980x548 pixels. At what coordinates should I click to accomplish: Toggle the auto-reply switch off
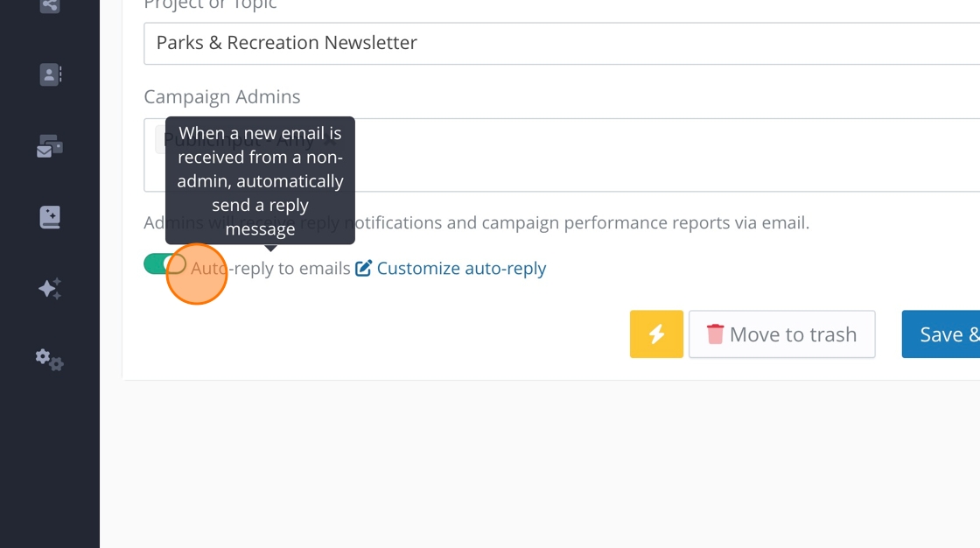click(x=164, y=264)
